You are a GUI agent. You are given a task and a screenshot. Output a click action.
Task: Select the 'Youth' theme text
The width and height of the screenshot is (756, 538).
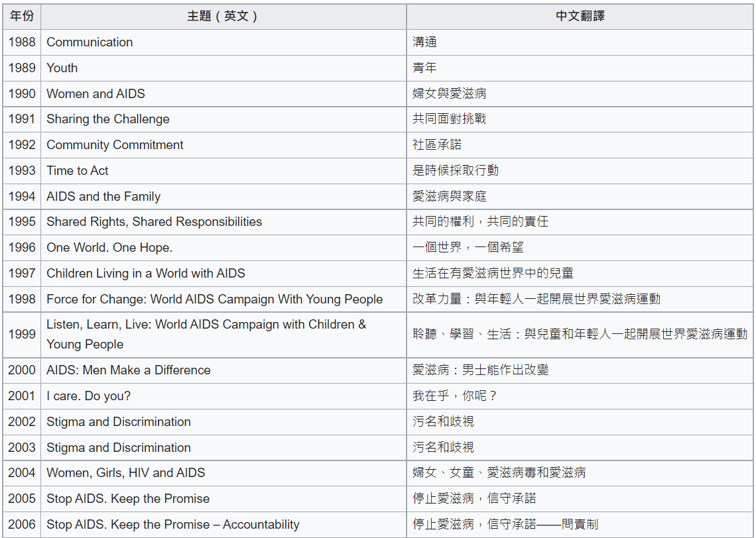[62, 68]
